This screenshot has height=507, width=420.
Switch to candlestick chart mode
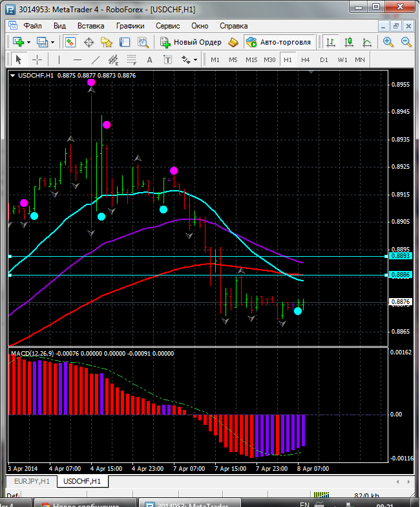[349, 42]
